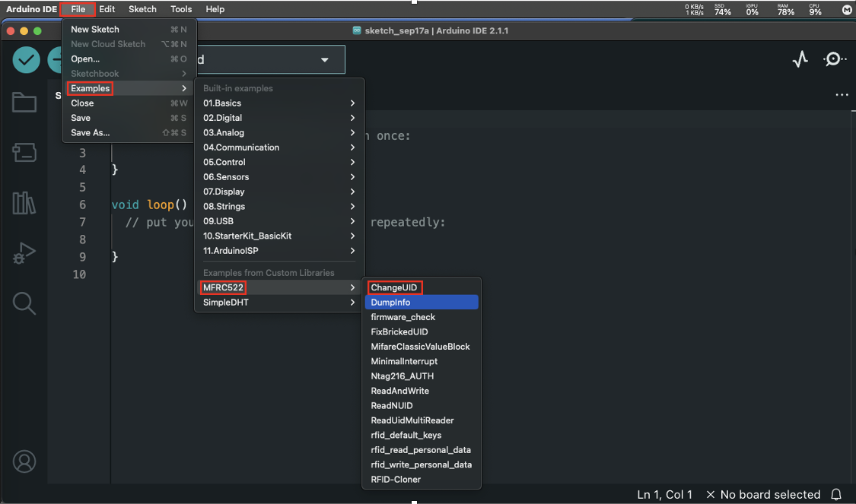This screenshot has height=504, width=856.
Task: Open the ReadUidMultiReader example
Action: (x=422, y=420)
